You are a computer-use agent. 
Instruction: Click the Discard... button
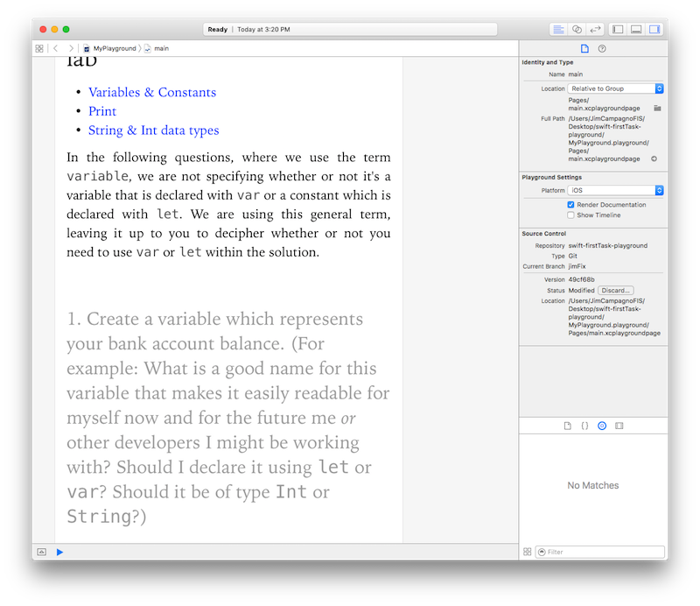[x=616, y=291]
